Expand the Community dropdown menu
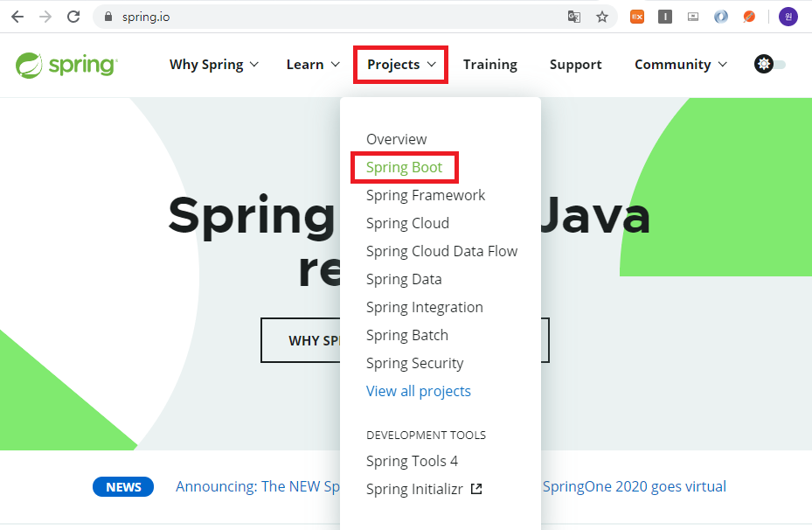812x530 pixels. [681, 64]
